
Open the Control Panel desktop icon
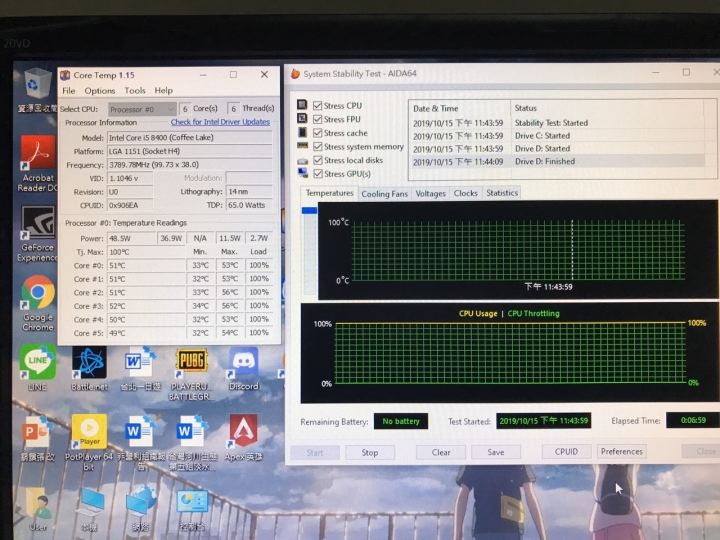point(192,509)
